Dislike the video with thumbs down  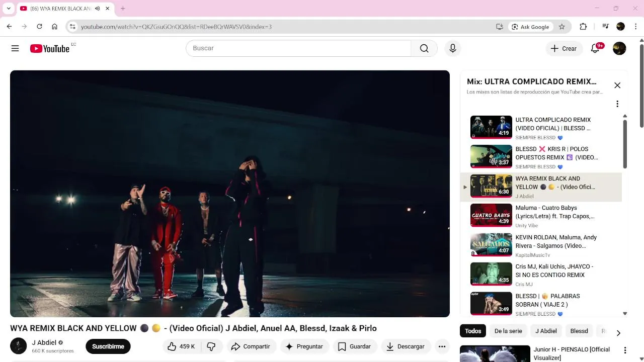click(211, 346)
